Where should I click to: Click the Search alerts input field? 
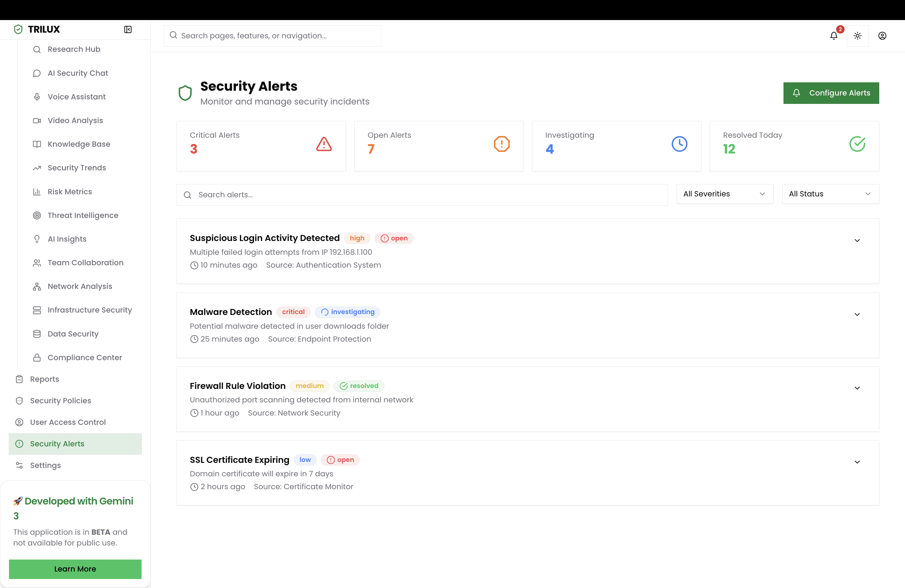[422, 195]
